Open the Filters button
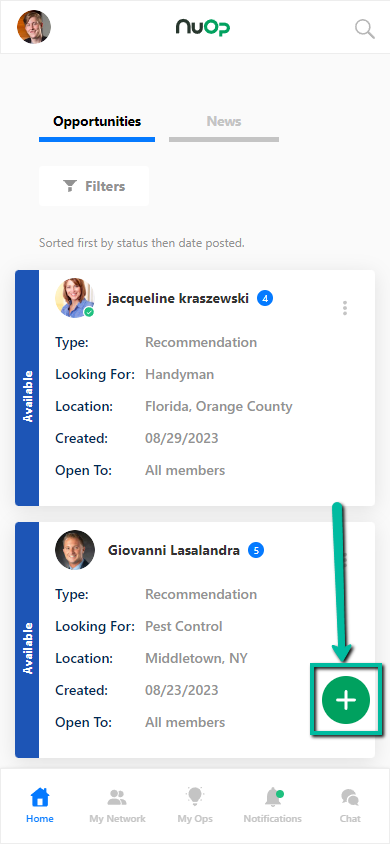 94,186
